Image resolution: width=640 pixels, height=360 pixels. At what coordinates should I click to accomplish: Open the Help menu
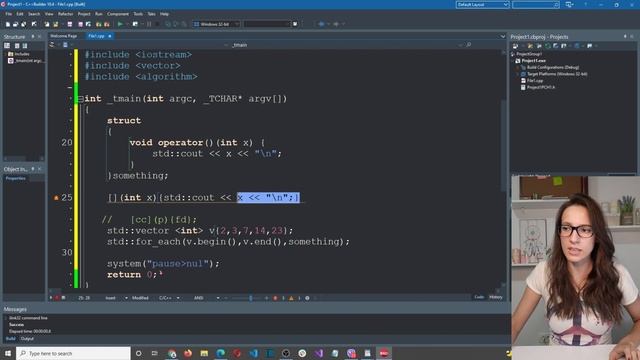click(164, 14)
